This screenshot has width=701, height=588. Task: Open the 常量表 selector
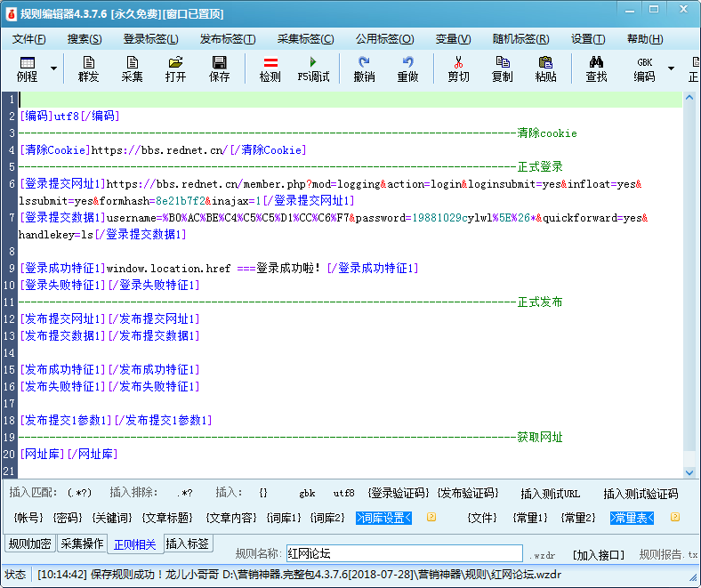click(x=632, y=517)
